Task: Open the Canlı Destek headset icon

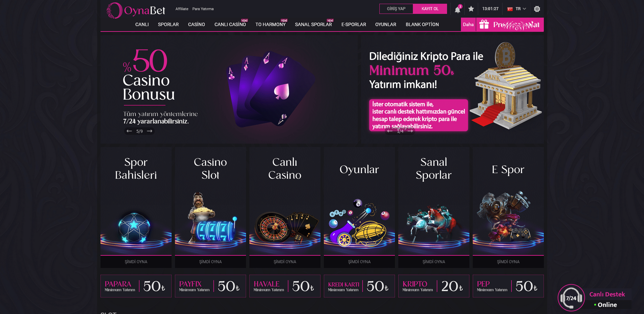Action: click(x=571, y=298)
